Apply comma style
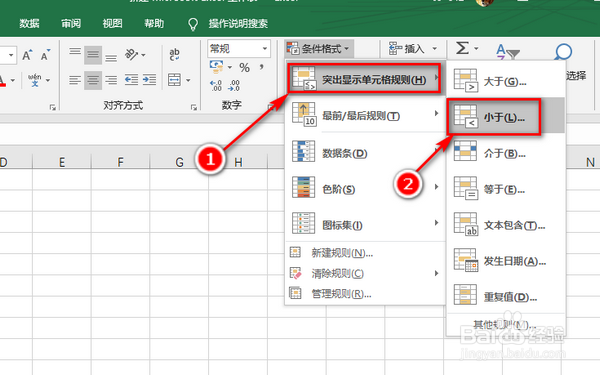The image size is (600, 375). point(262,68)
